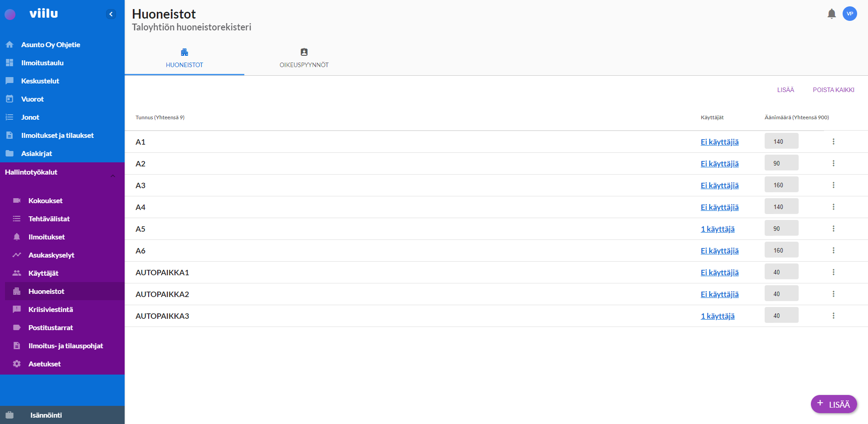Collapse the sidebar with the arrow button
This screenshot has height=424, width=868.
(111, 14)
